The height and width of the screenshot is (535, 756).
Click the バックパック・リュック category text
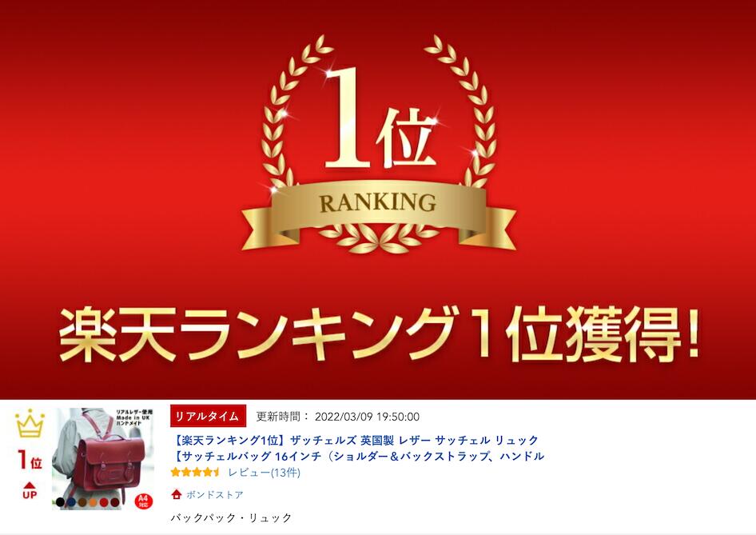click(x=231, y=517)
